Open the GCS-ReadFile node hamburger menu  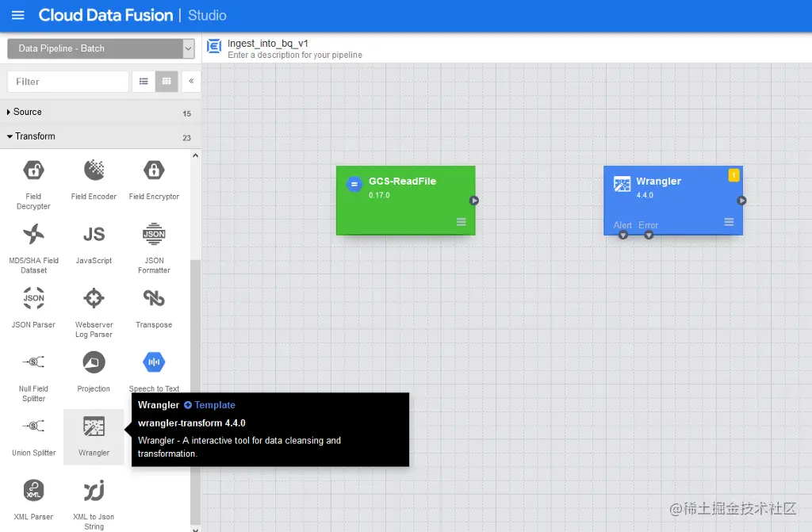462,222
